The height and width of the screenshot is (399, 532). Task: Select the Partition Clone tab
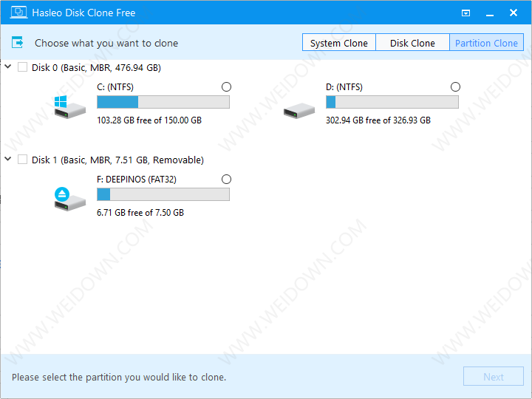point(486,42)
